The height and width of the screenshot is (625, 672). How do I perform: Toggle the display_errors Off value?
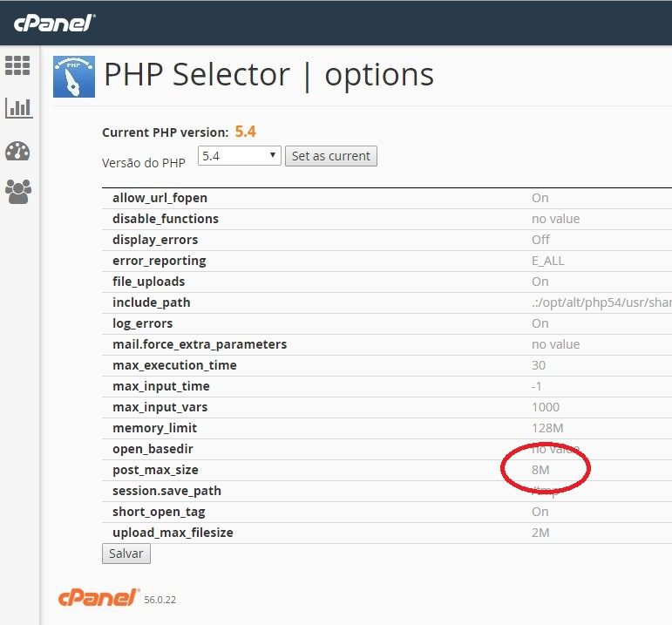pos(540,240)
